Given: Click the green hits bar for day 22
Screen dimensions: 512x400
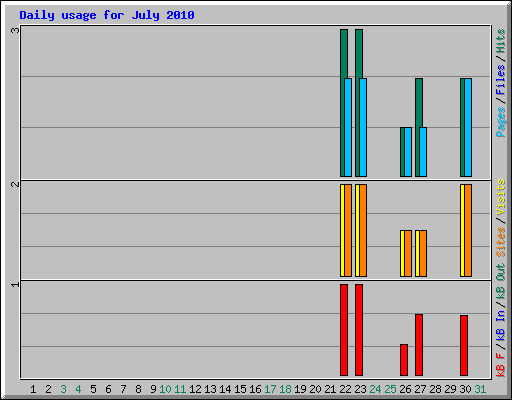Looking at the screenshot, I should coord(344,53).
